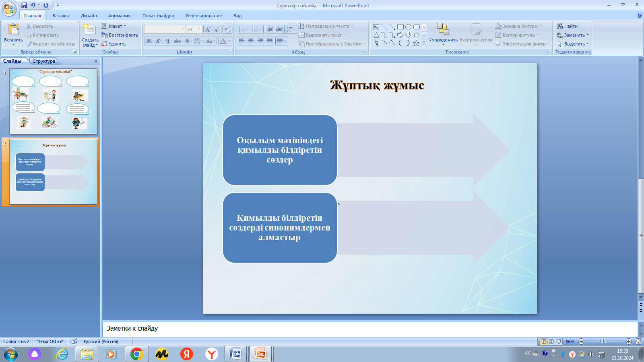Click the zoom slider handle
Screen dimensions: 644x362
602,341
